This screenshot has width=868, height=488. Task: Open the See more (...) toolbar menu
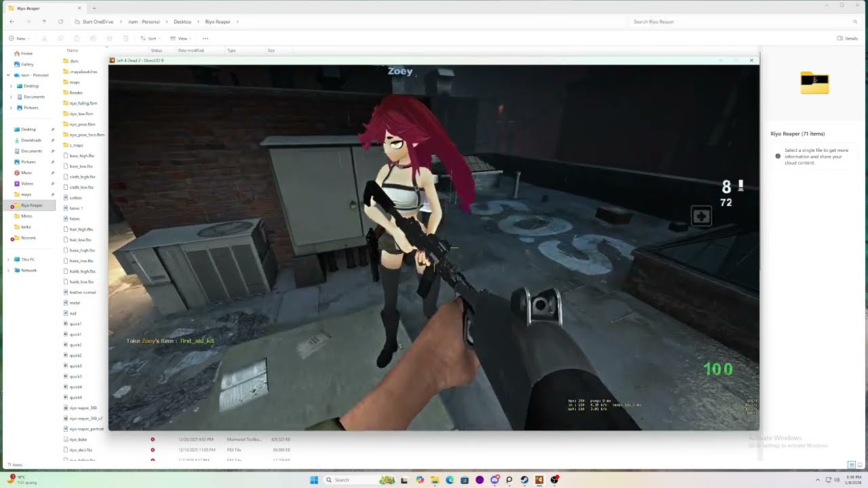pos(205,39)
